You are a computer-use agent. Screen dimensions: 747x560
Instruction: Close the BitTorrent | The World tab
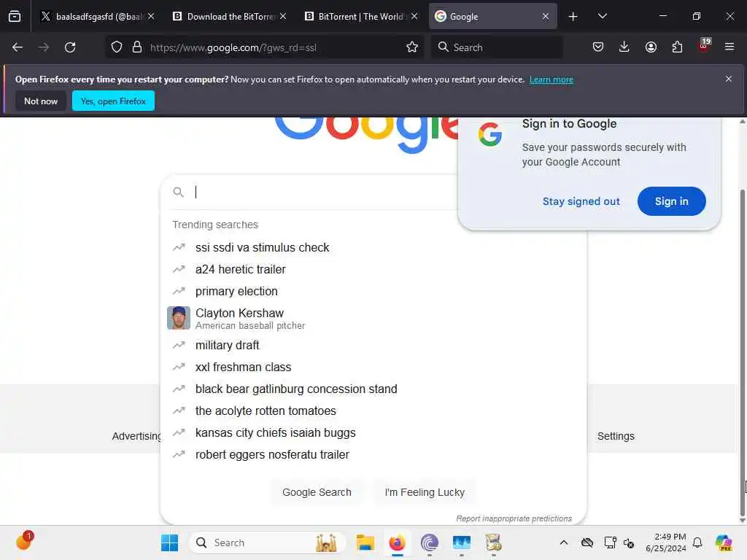pyautogui.click(x=414, y=17)
